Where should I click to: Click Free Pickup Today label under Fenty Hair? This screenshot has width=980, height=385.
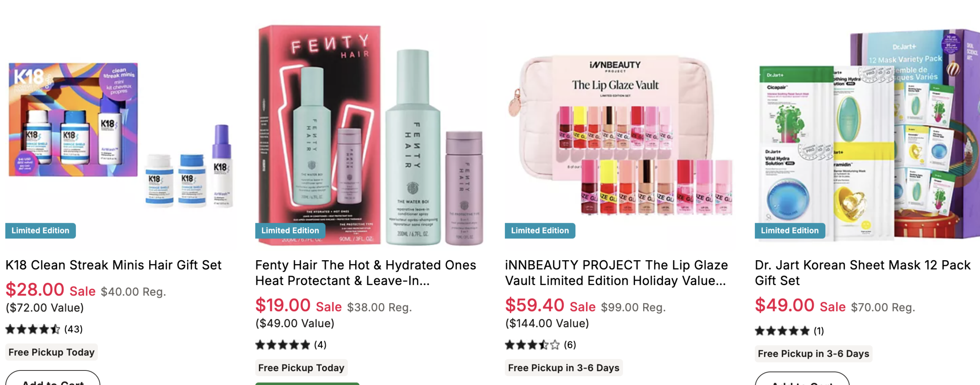301,368
